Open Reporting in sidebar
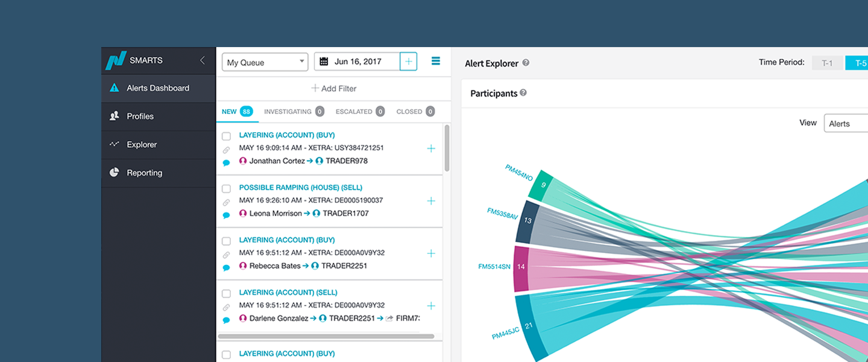 (x=159, y=173)
